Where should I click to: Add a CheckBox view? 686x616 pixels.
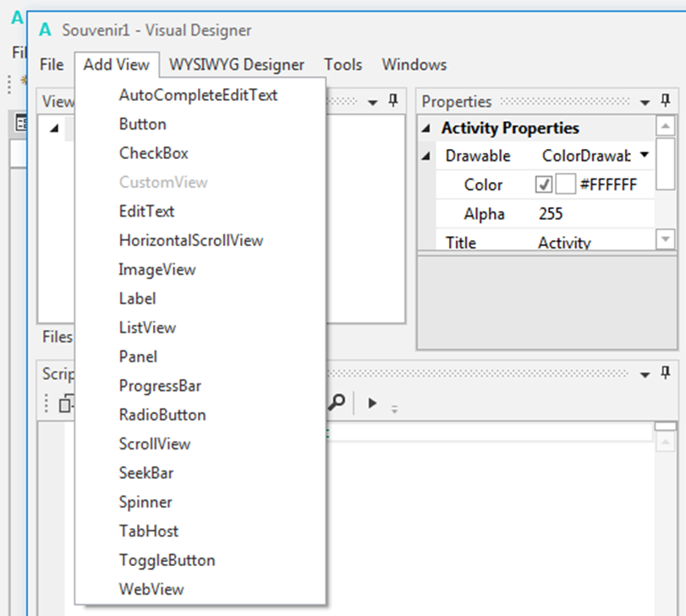pos(200,153)
